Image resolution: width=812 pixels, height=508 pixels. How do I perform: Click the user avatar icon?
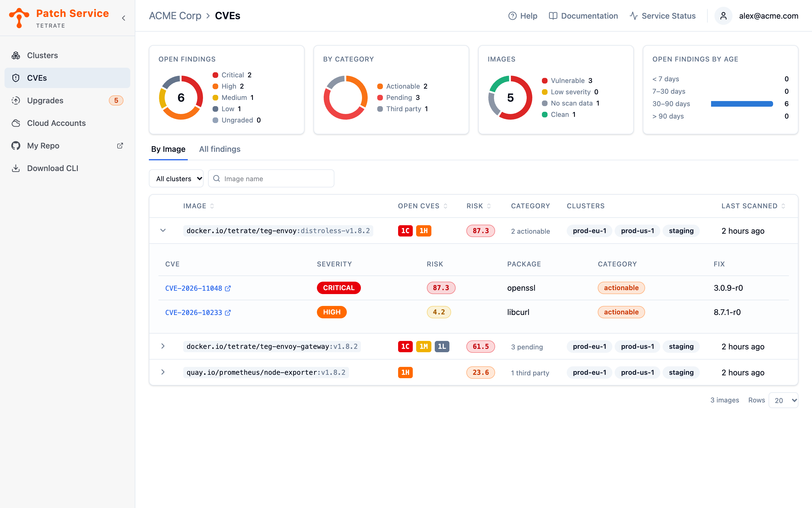pos(723,16)
